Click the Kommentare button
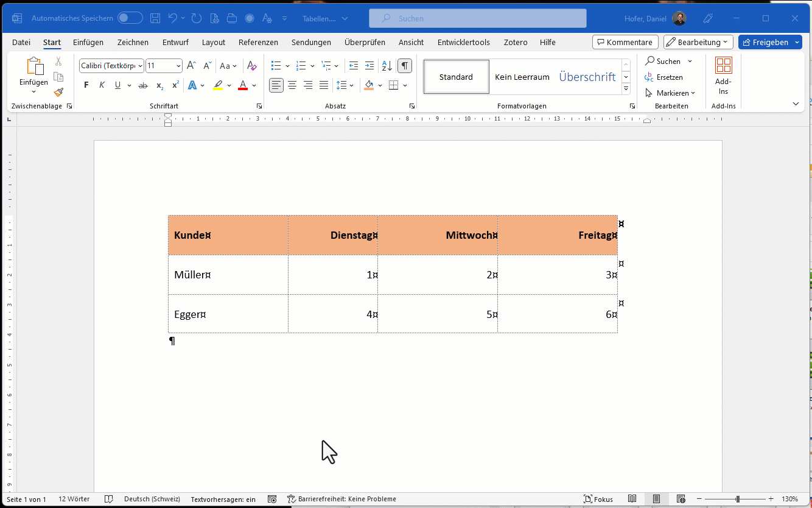Image resolution: width=812 pixels, height=508 pixels. (x=625, y=42)
